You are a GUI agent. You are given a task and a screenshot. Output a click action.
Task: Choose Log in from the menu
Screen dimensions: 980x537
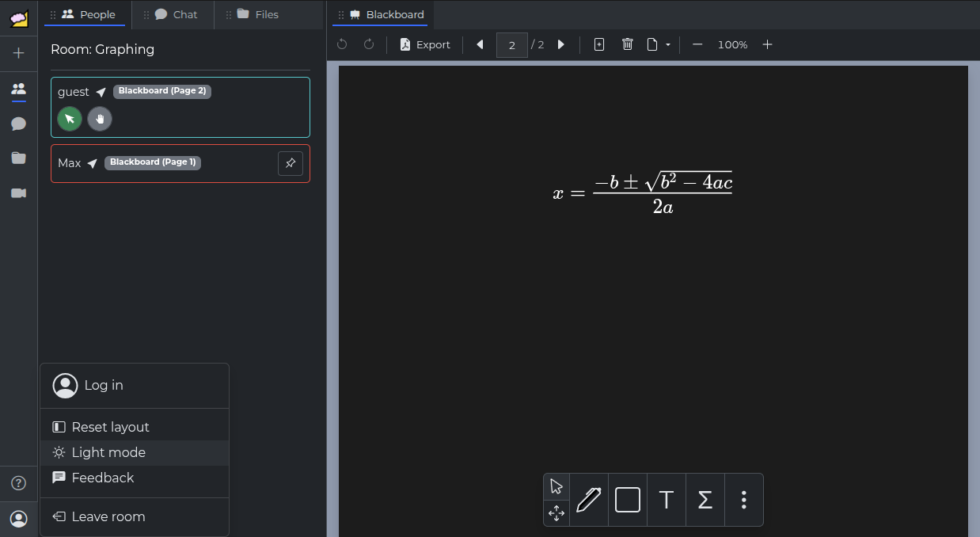pos(135,386)
